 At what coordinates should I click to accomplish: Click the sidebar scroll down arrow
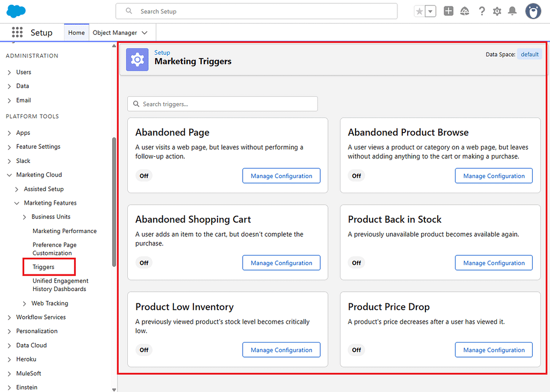coord(114,389)
